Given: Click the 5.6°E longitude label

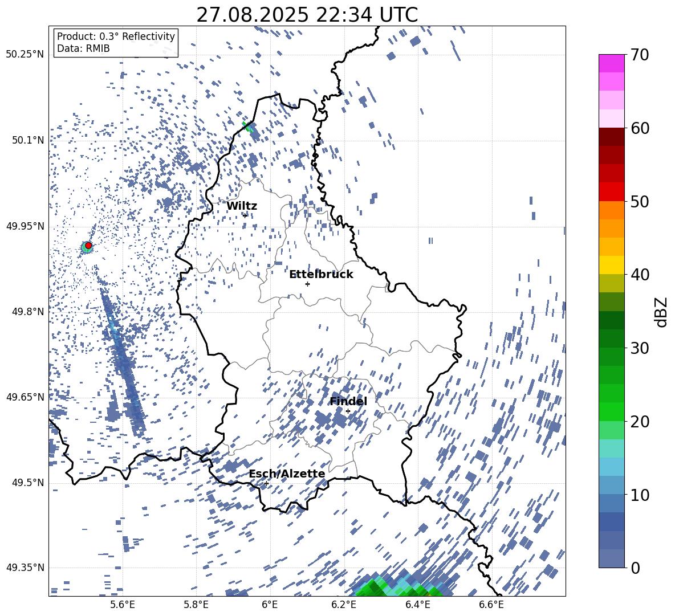Looking at the screenshot, I should click(x=122, y=605).
